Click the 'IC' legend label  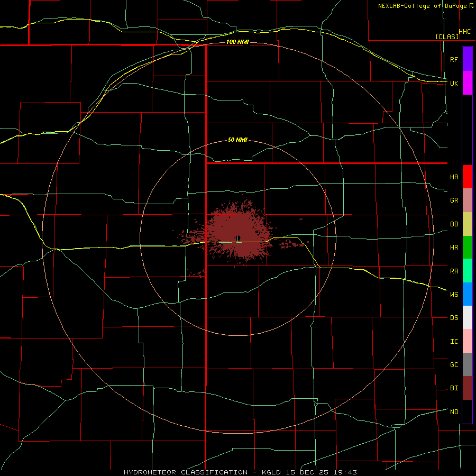pyautogui.click(x=454, y=342)
